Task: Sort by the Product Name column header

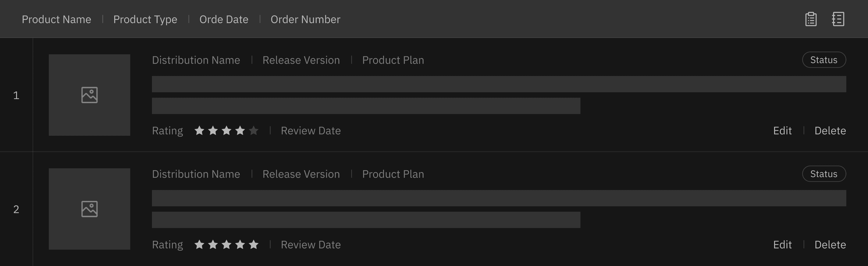Action: point(56,20)
